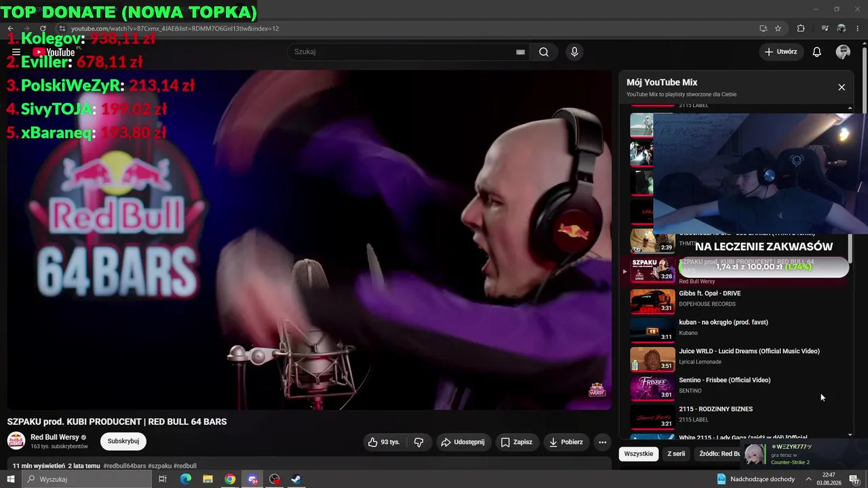Reload the page in Chrome
868x488 pixels.
(x=43, y=28)
